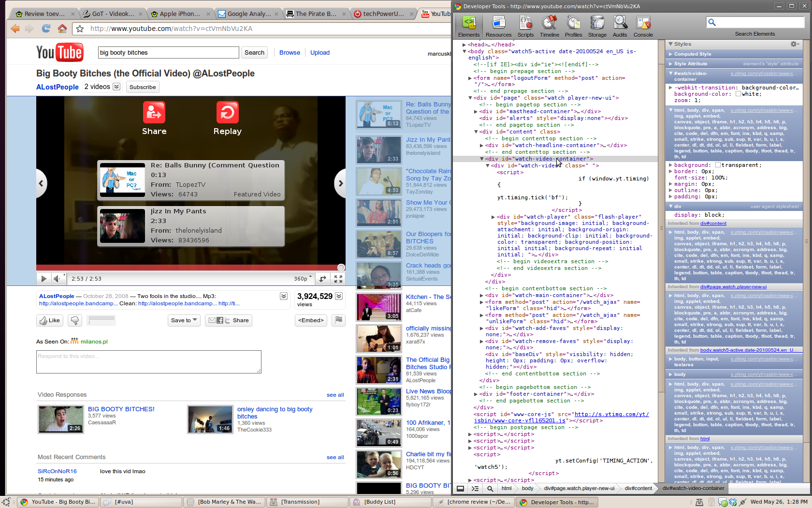Viewport: 812px width, 508px height.
Task: Expand the watch-headline-container div node
Action: pos(482,145)
